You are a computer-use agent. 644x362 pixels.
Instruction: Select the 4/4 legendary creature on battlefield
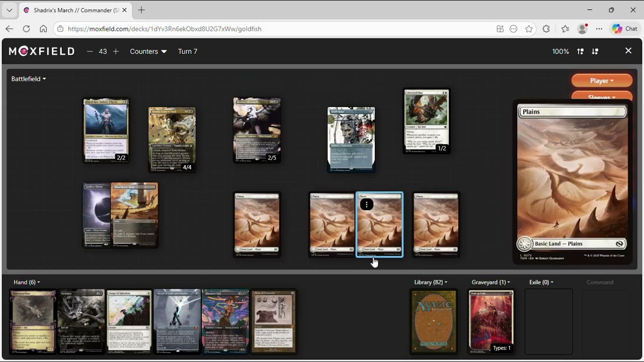[172, 140]
